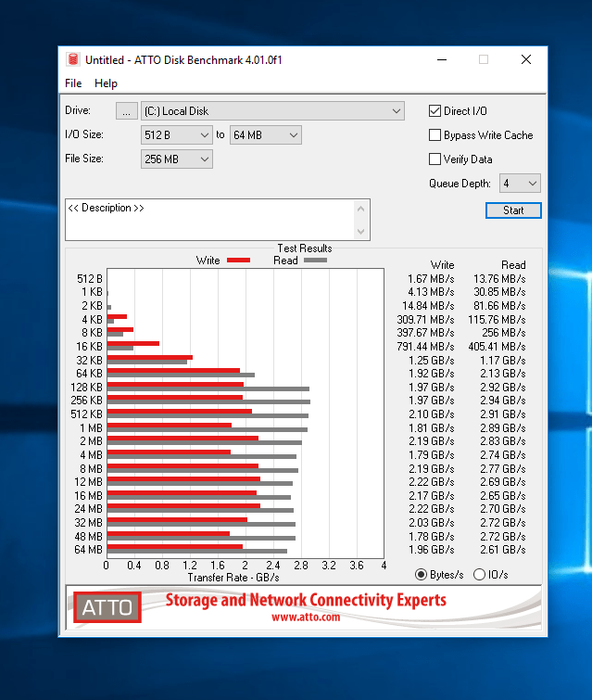592x700 pixels.
Task: Disable the Direct I/O checkbox
Action: pyautogui.click(x=435, y=111)
